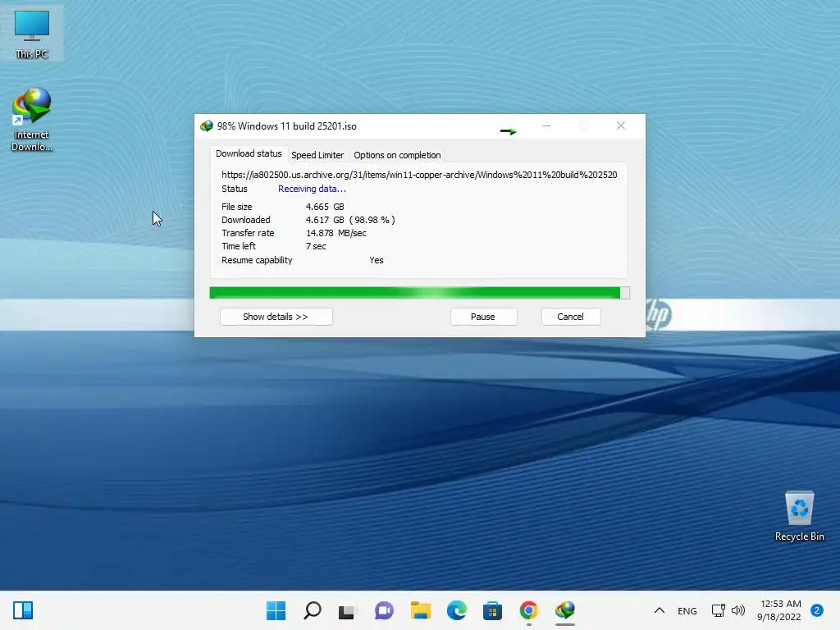This screenshot has height=630, width=840.
Task: Select the Recycle Bin desktop icon
Action: click(799, 516)
